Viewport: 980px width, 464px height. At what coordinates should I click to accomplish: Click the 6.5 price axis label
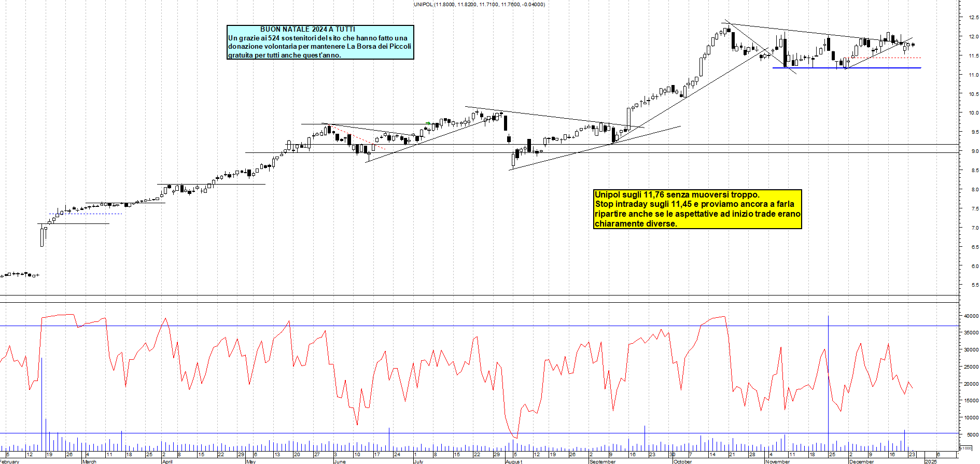975,247
